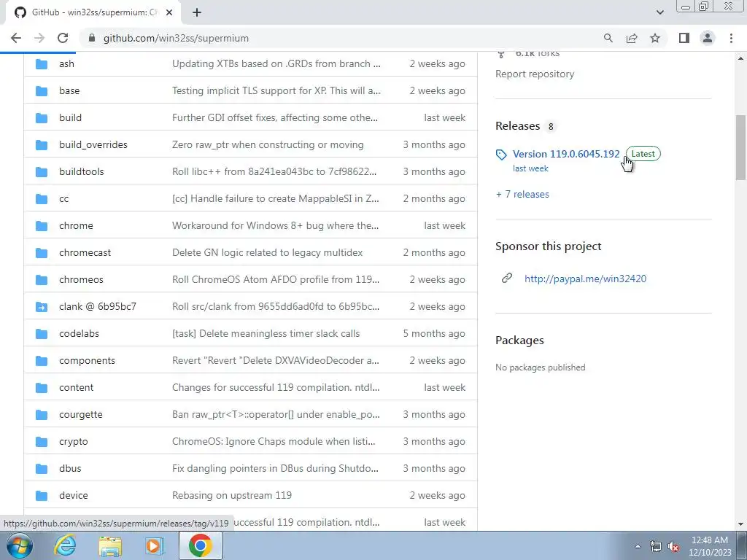Click the browser forward arrow
The image size is (747, 560).
coord(39,38)
